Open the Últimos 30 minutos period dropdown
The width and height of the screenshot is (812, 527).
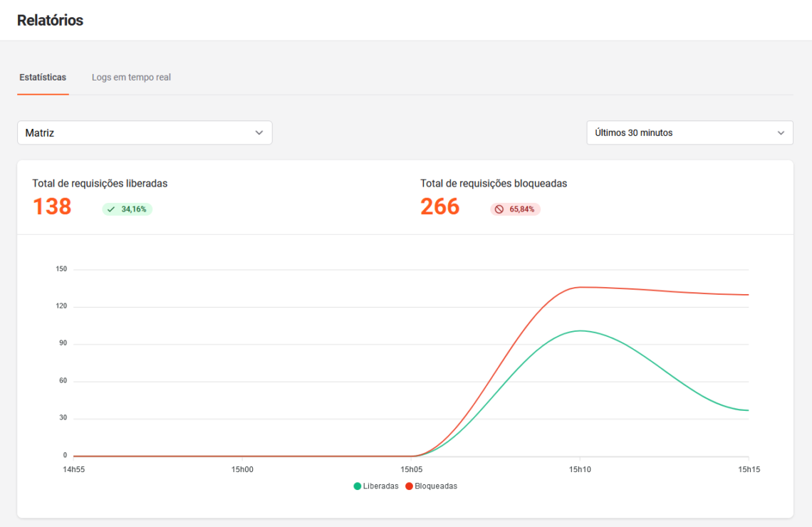[689, 133]
